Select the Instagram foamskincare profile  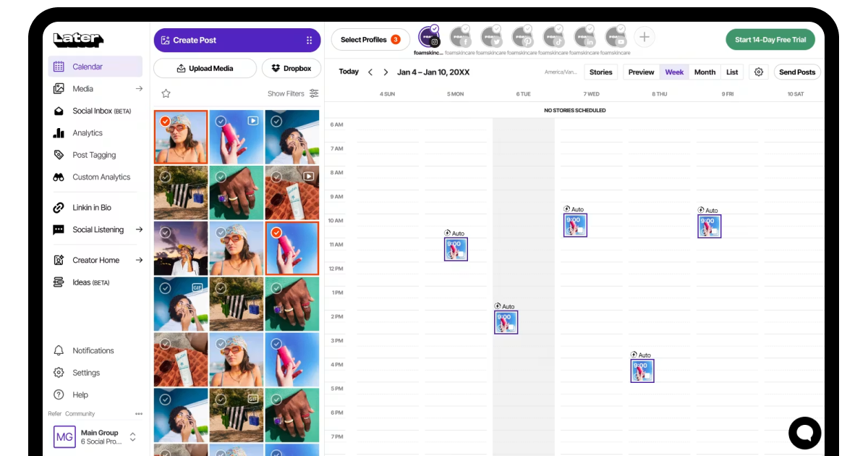tap(429, 37)
